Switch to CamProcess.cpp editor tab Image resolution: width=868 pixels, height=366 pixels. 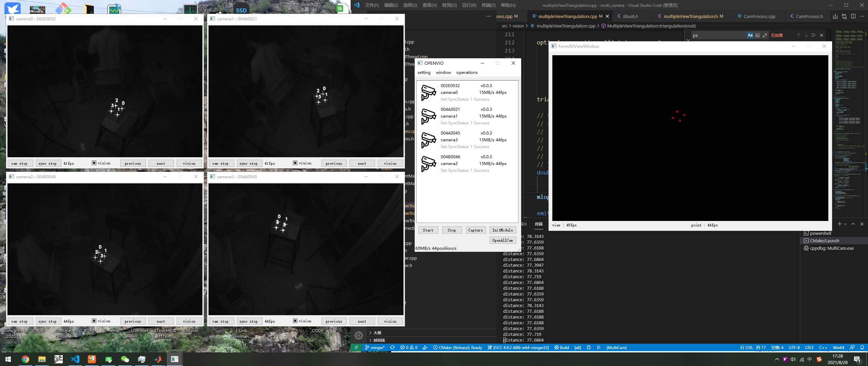(759, 16)
